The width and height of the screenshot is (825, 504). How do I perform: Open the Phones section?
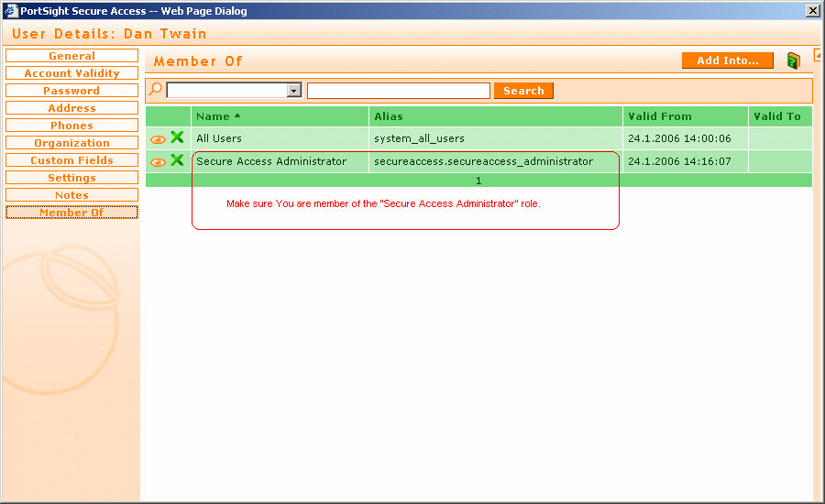pyautogui.click(x=71, y=126)
